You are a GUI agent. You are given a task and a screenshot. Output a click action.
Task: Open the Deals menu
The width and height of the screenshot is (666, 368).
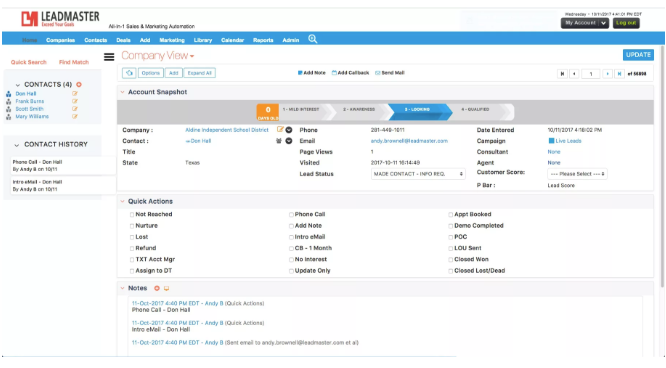coord(123,40)
